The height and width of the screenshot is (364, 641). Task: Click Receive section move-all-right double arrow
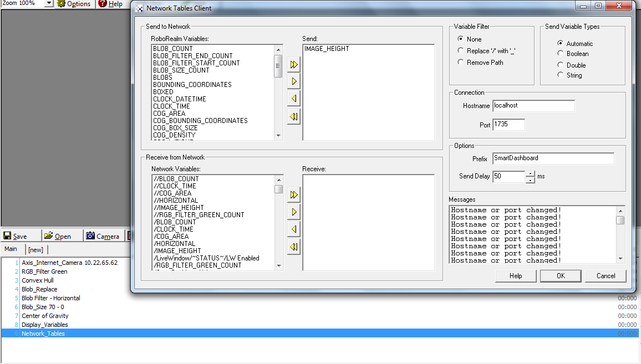pyautogui.click(x=293, y=195)
